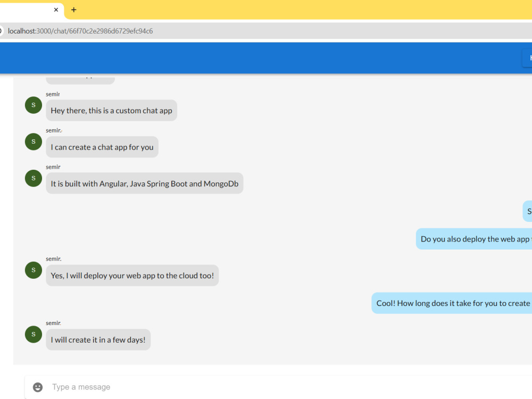
Task: Click avatar next to 'I can create' message
Action: (34, 142)
